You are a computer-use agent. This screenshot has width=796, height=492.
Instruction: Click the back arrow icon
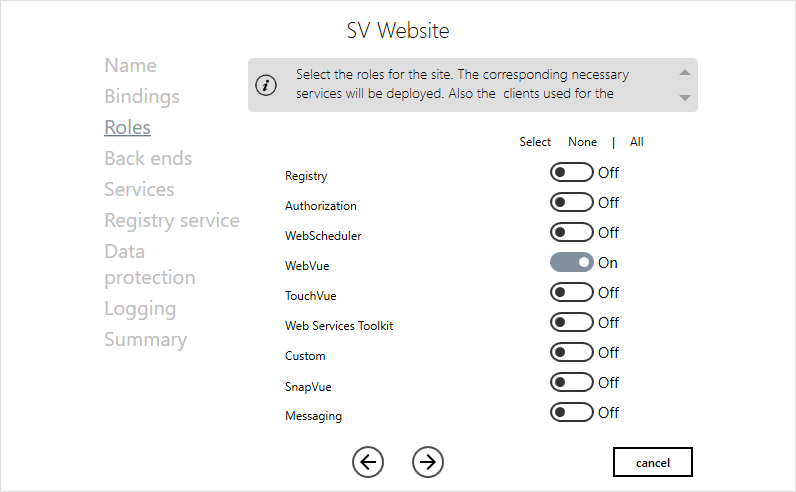(x=368, y=461)
